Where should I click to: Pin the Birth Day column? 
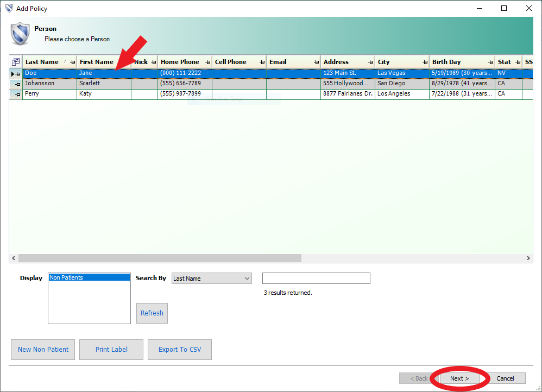(490, 62)
